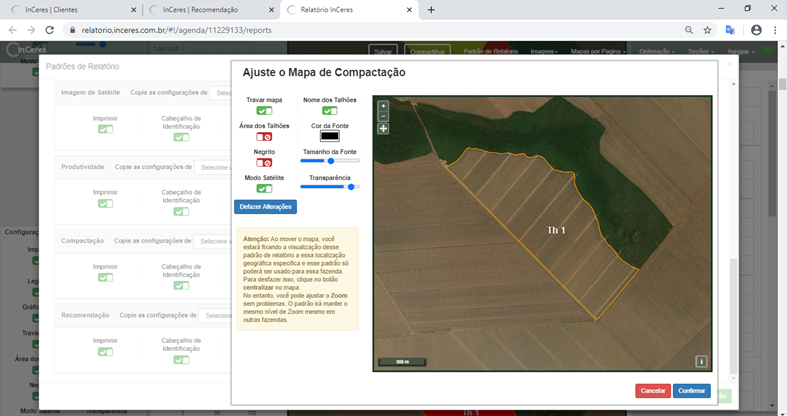
Task: Open Seções dropdown
Action: (701, 51)
